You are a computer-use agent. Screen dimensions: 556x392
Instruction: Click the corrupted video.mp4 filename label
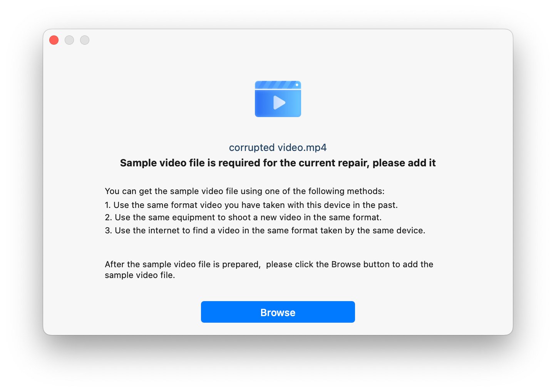tap(278, 147)
